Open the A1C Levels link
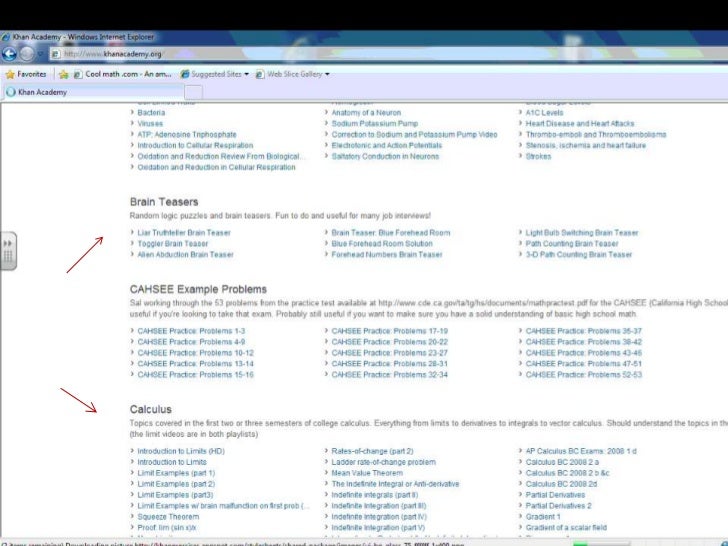Screen dimensions: 728x546 click(x=544, y=113)
